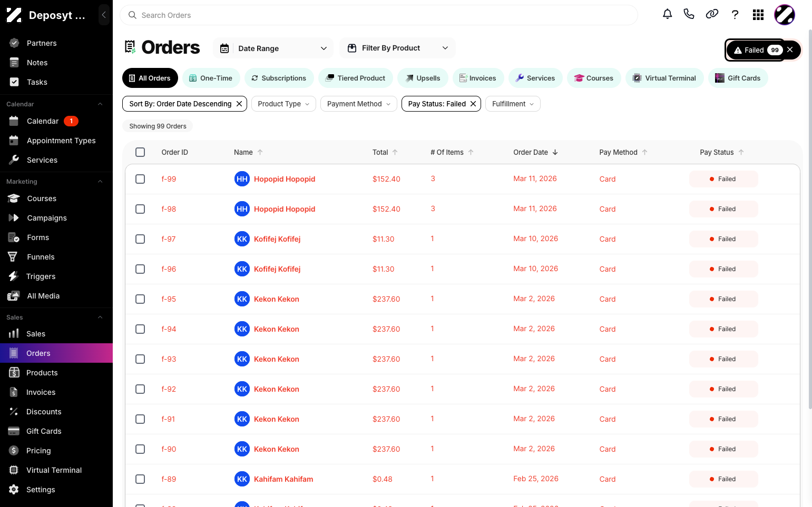Image resolution: width=812 pixels, height=507 pixels.
Task: Sort the table by Total column
Action: point(385,152)
